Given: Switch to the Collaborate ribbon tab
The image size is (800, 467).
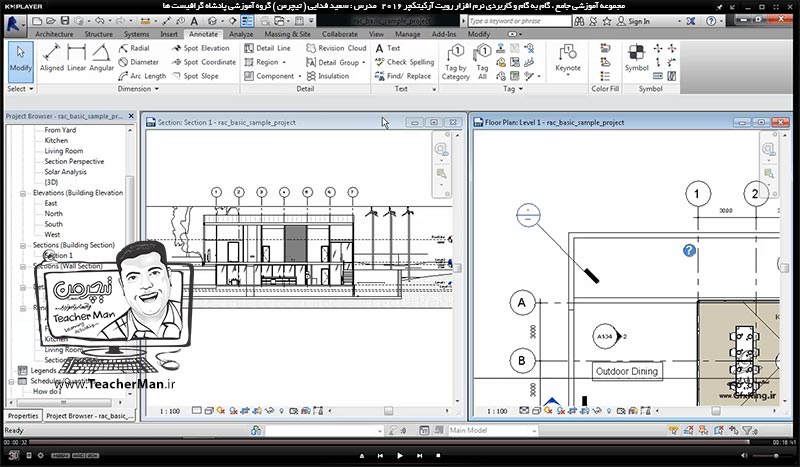Looking at the screenshot, I should coord(339,34).
